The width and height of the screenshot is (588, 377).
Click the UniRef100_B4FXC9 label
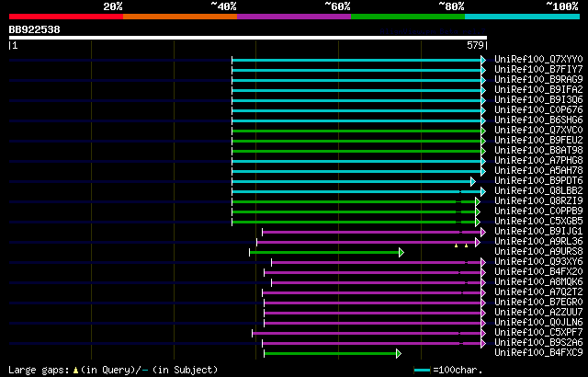(538, 353)
